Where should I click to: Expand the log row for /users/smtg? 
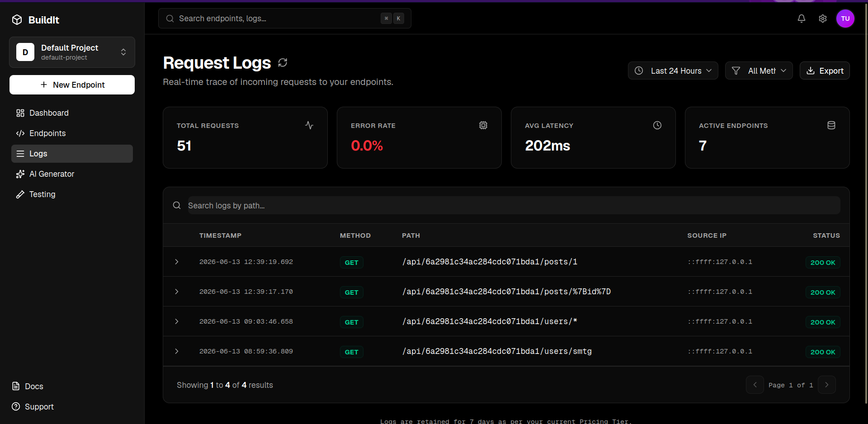177,351
